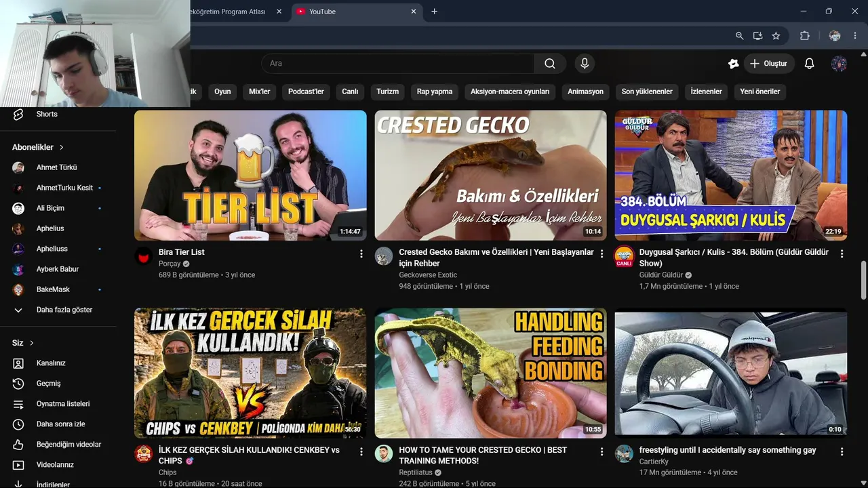
Task: Open the Chrome profile avatar
Action: click(x=835, y=36)
